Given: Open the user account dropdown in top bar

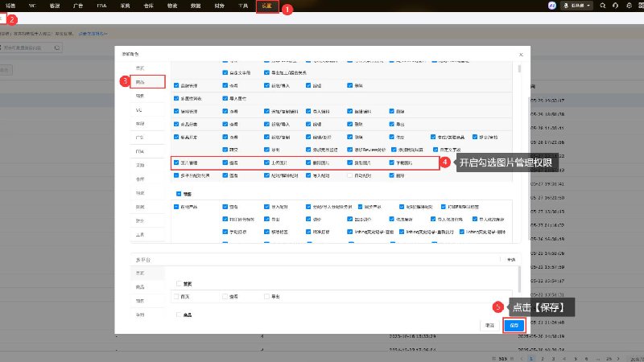Looking at the screenshot, I should click(577, 6).
